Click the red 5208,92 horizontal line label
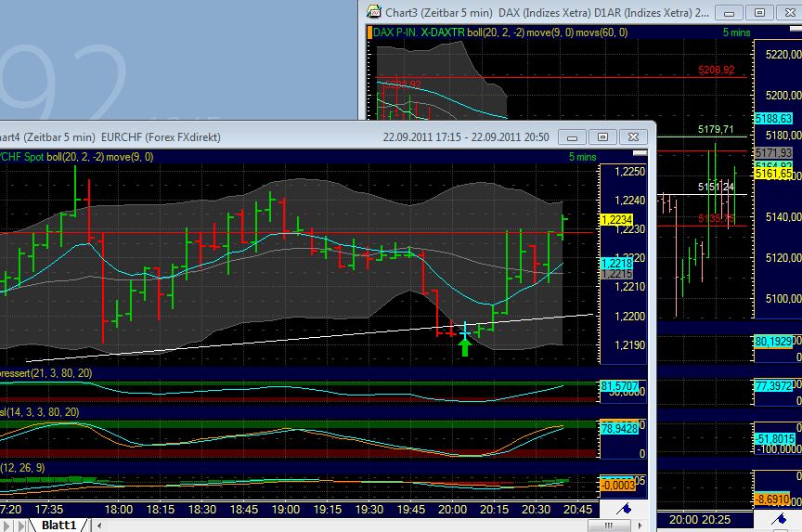 click(x=715, y=70)
